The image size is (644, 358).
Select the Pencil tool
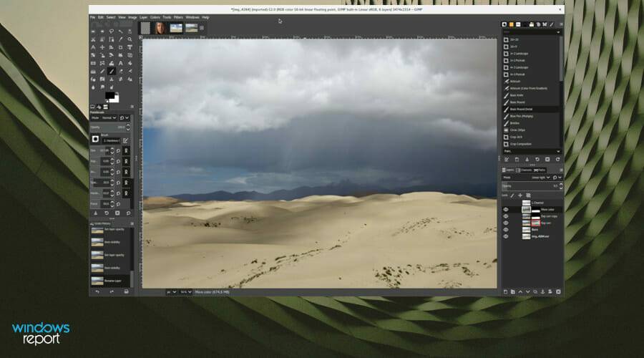pyautogui.click(x=102, y=71)
